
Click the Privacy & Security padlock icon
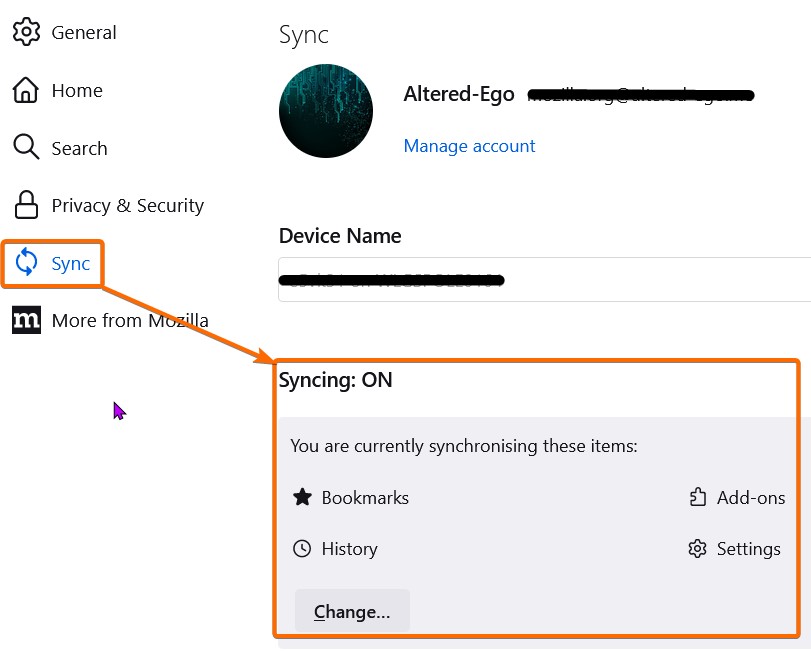click(x=26, y=205)
